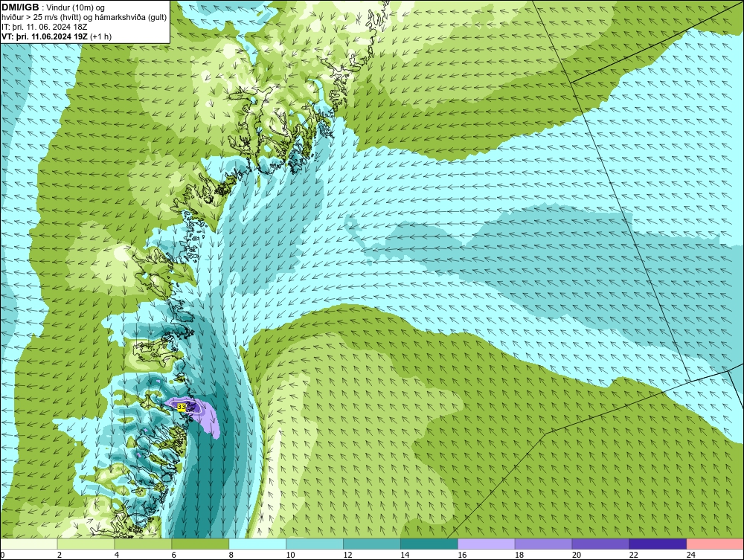Image resolution: width=744 pixels, height=560 pixels.
Task: Click the 2–4 m/s light green legend swatch
Action: 86,544
